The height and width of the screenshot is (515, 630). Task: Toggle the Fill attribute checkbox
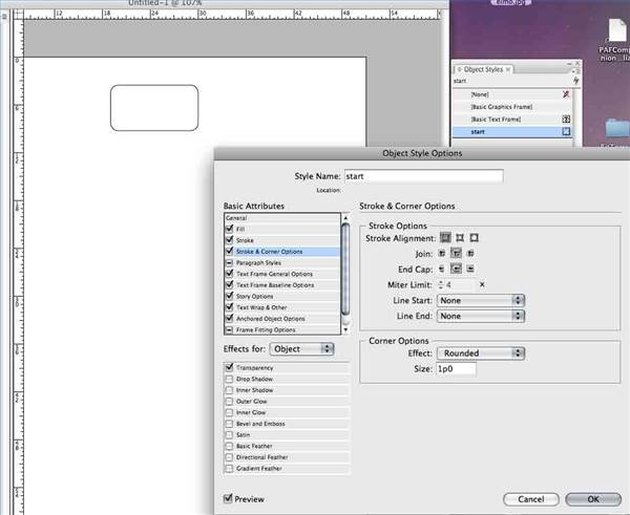point(229,229)
